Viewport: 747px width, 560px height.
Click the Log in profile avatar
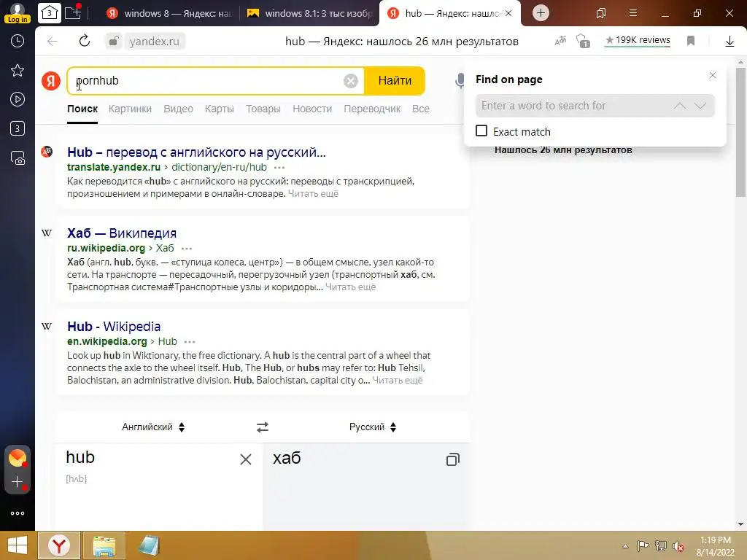[x=18, y=12]
